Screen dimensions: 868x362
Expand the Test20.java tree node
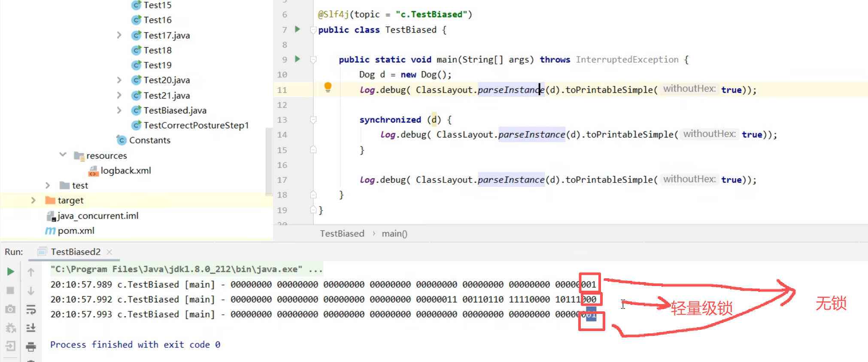(x=119, y=80)
